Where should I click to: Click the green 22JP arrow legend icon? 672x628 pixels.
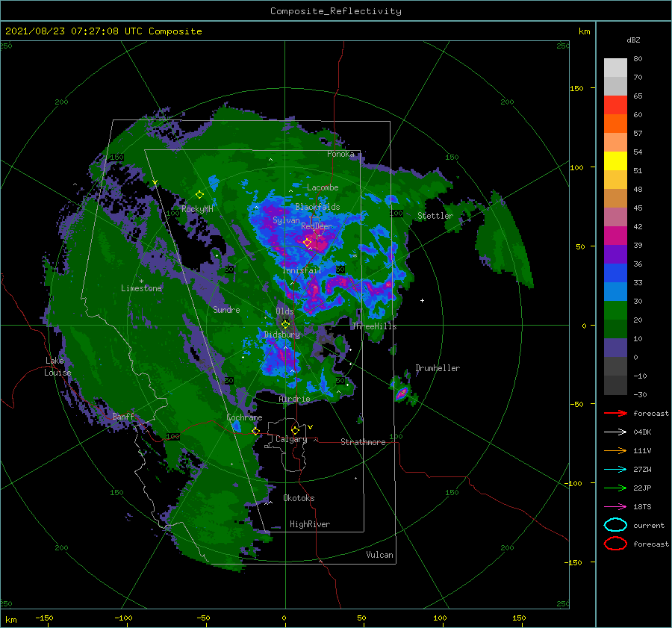click(x=615, y=488)
